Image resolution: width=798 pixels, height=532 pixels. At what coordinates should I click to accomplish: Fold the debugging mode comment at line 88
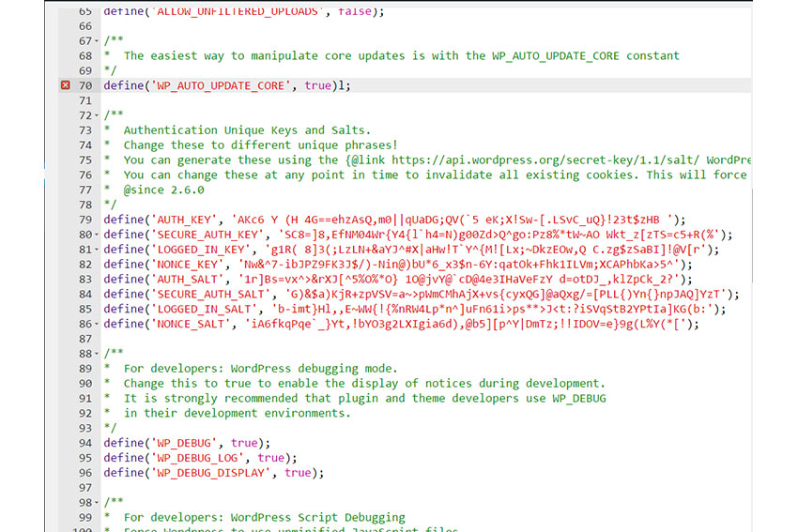tap(96, 354)
